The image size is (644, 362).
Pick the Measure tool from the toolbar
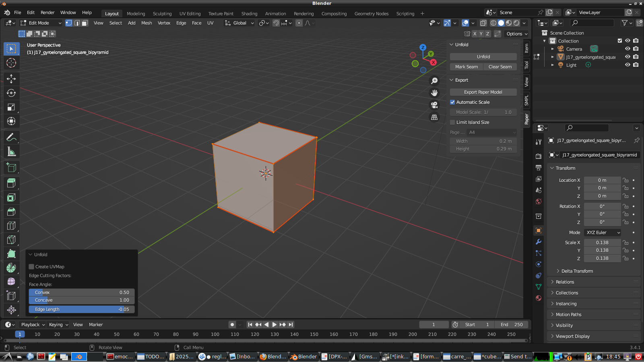(11, 152)
